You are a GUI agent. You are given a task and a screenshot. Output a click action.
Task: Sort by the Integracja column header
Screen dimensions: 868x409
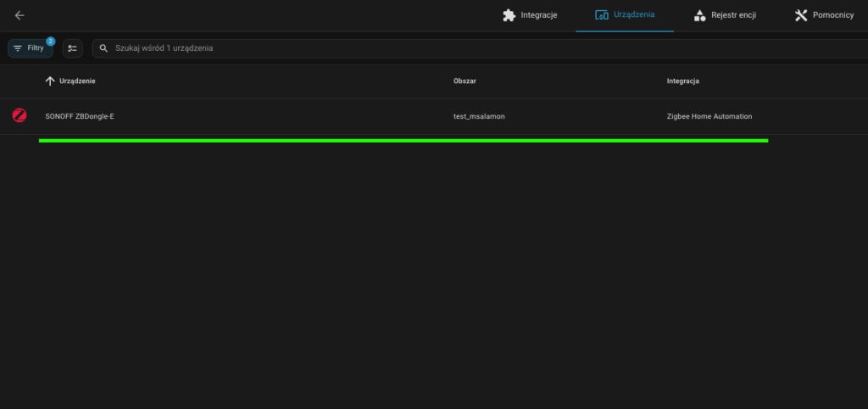tap(683, 81)
